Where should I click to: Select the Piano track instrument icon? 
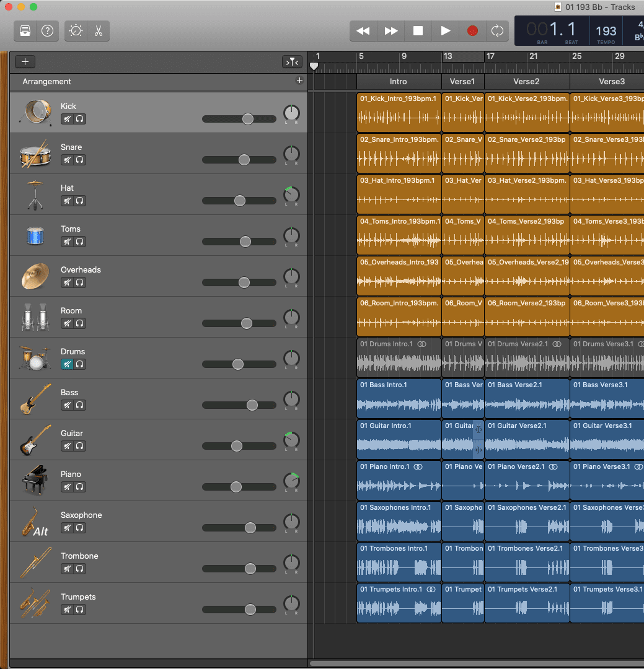click(x=34, y=480)
